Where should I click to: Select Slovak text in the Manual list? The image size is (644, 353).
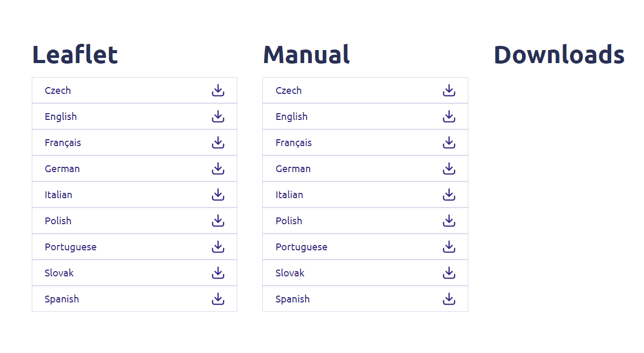point(290,273)
